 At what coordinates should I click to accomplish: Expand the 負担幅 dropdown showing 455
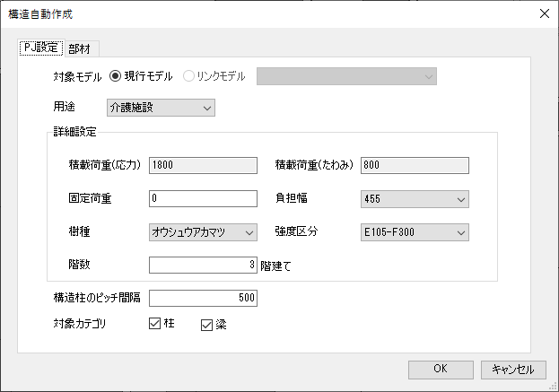(x=415, y=199)
